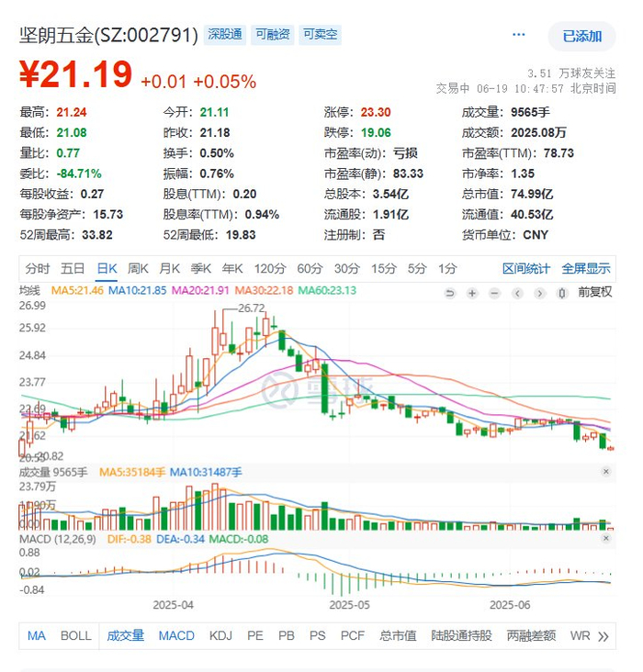Screen dimensions: 643x672
Task: Select the 季K chart tab
Action: pos(201,269)
